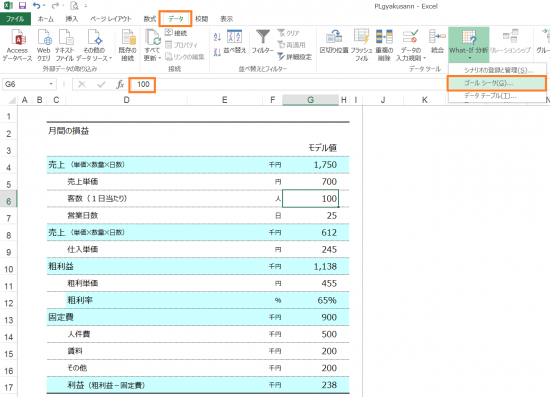The height and width of the screenshot is (397, 550).
Task: Click cell G5 showing 700
Action: point(310,182)
